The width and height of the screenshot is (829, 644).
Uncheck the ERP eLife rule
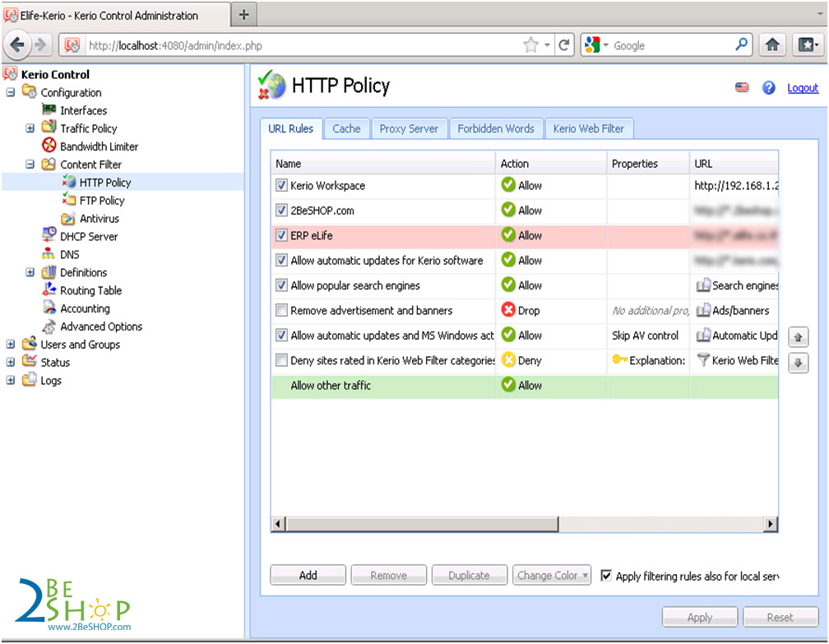282,235
